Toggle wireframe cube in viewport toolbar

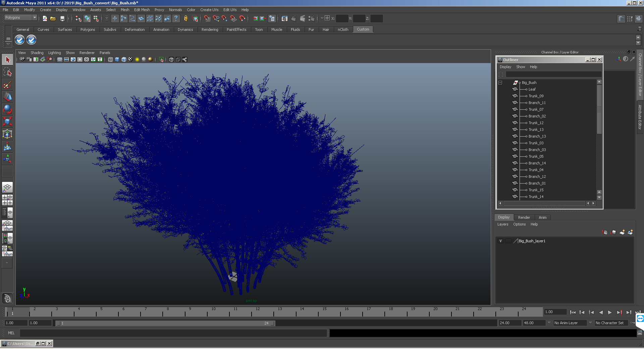110,59
